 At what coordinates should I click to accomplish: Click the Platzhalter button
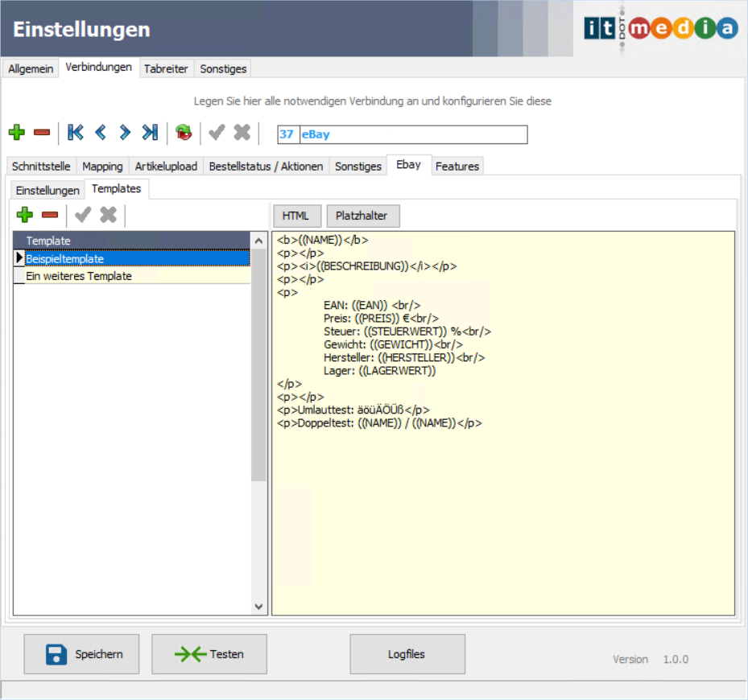point(362,216)
